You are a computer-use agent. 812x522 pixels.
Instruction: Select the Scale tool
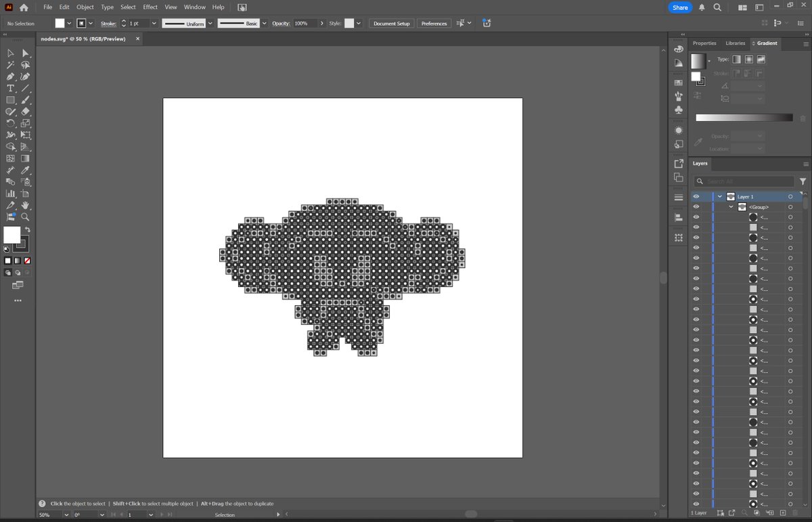(25, 123)
